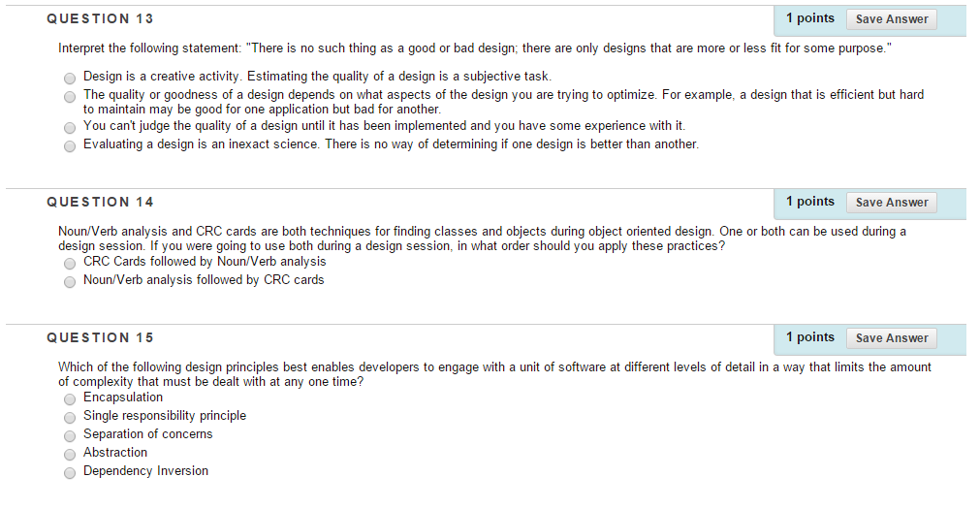Save Answer for Question 15
This screenshot has height=509, width=980.
[x=891, y=338]
